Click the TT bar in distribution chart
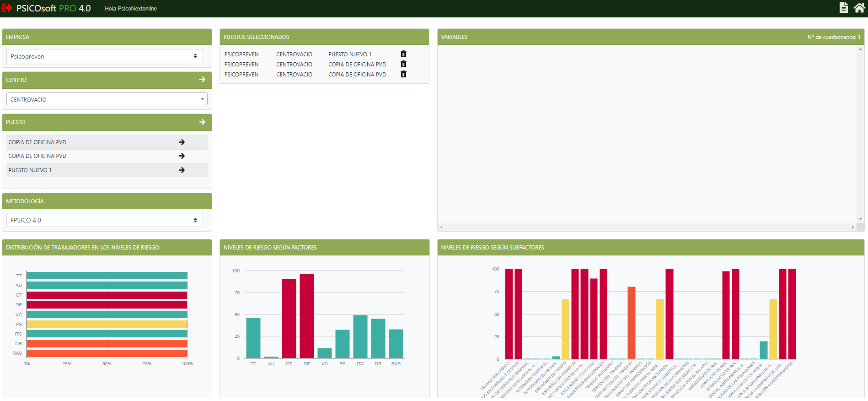Viewport: 868px width, 401px height. click(107, 276)
